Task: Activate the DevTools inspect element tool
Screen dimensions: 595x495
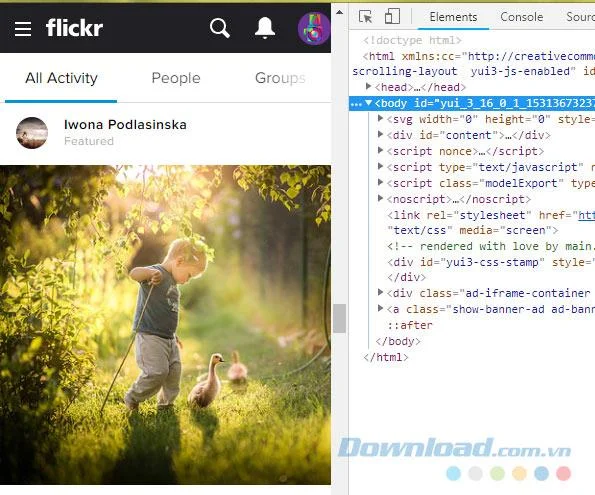Action: pyautogui.click(x=365, y=17)
